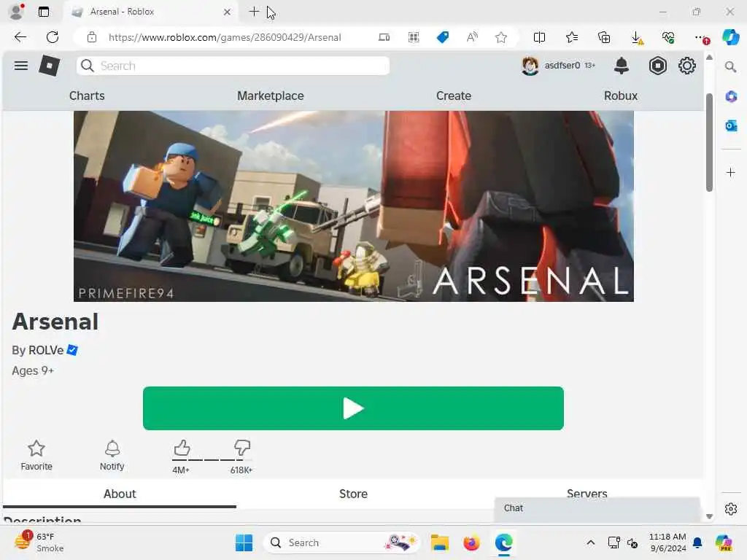Open the taskbar network display icon
The image size is (747, 560).
click(614, 542)
